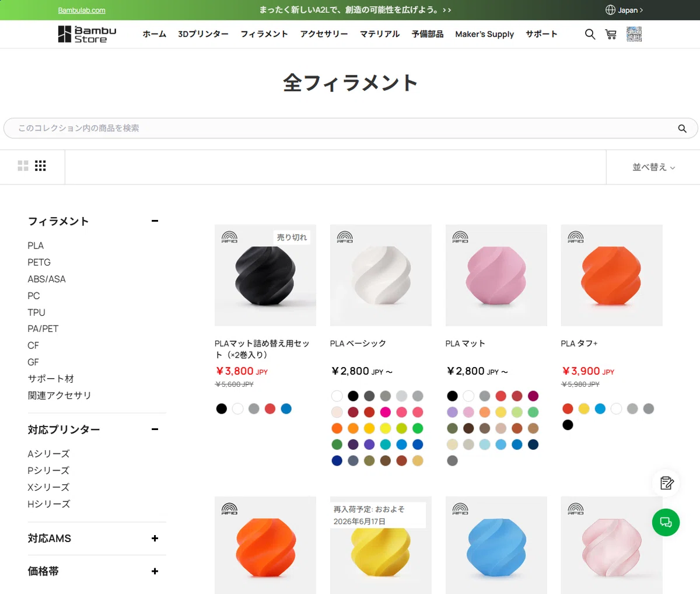
Task: Filter by TPU in sidebar
Action: 36,312
